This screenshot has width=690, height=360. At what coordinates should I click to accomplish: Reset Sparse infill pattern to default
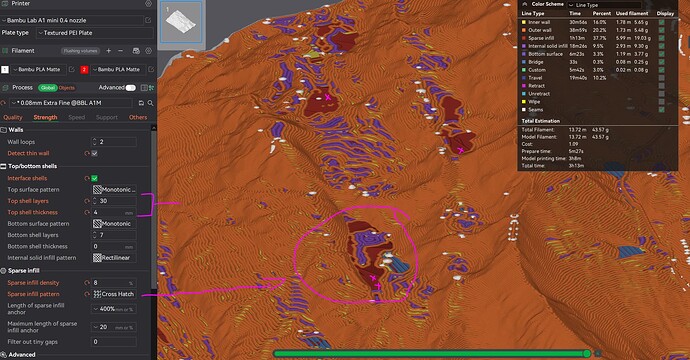[87, 294]
